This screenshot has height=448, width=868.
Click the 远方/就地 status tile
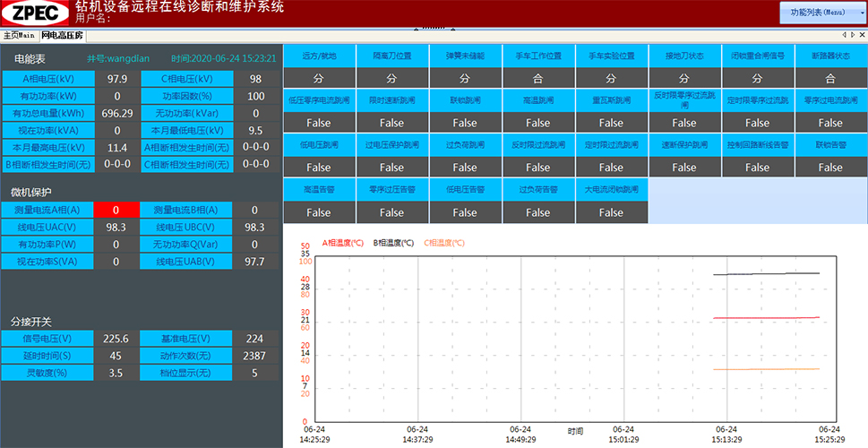tap(320, 56)
